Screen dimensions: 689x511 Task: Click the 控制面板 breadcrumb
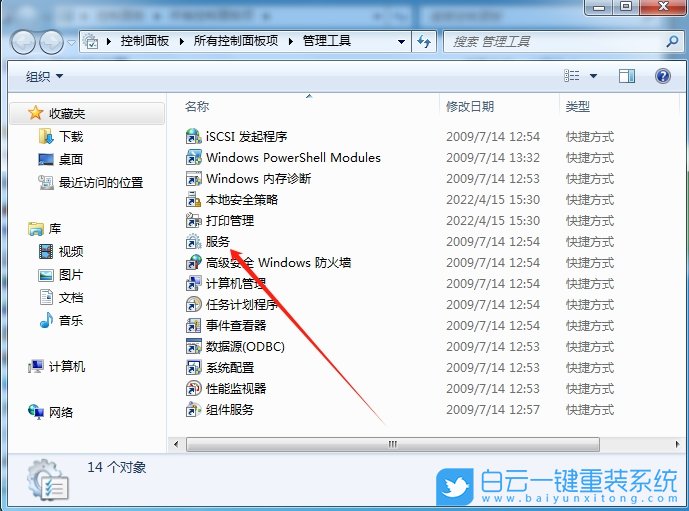tap(145, 41)
